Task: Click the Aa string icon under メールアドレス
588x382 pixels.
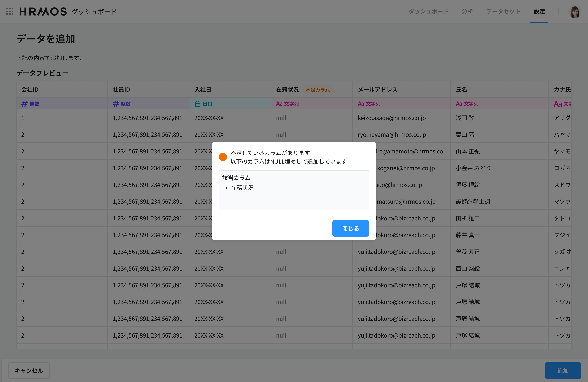Action: point(361,104)
